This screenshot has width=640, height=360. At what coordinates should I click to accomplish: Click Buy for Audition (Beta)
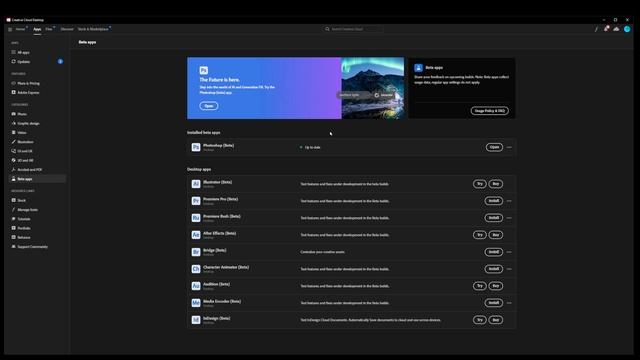click(x=496, y=286)
